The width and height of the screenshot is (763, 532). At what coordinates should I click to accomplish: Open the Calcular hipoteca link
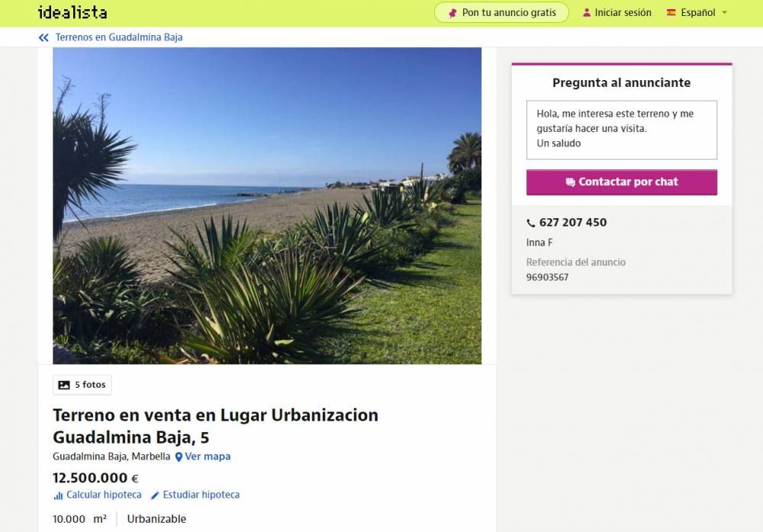[x=104, y=495]
